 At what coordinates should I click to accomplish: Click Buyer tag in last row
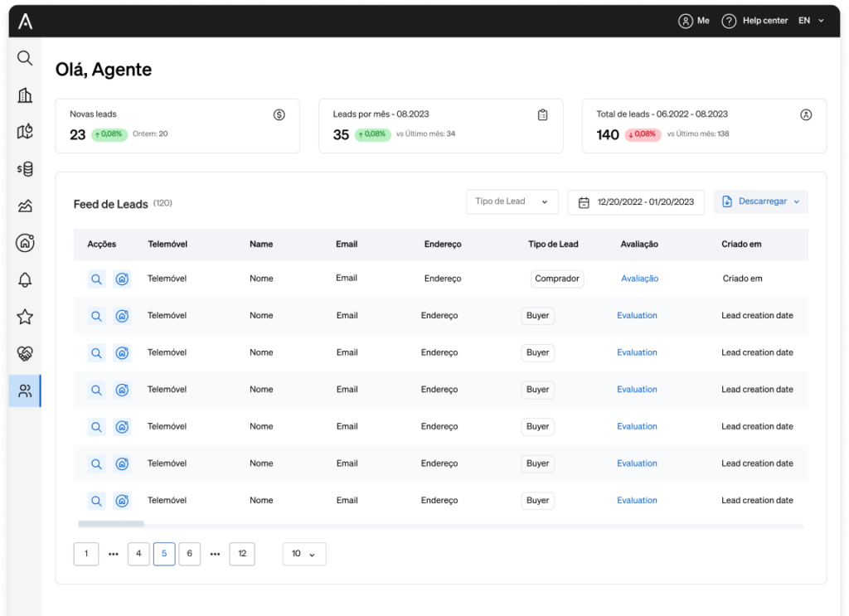click(537, 501)
